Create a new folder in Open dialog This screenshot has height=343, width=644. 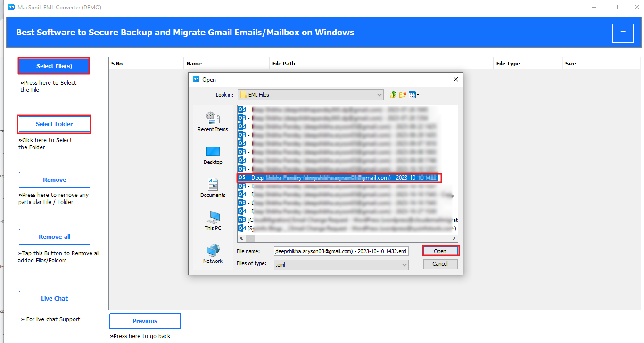[403, 95]
